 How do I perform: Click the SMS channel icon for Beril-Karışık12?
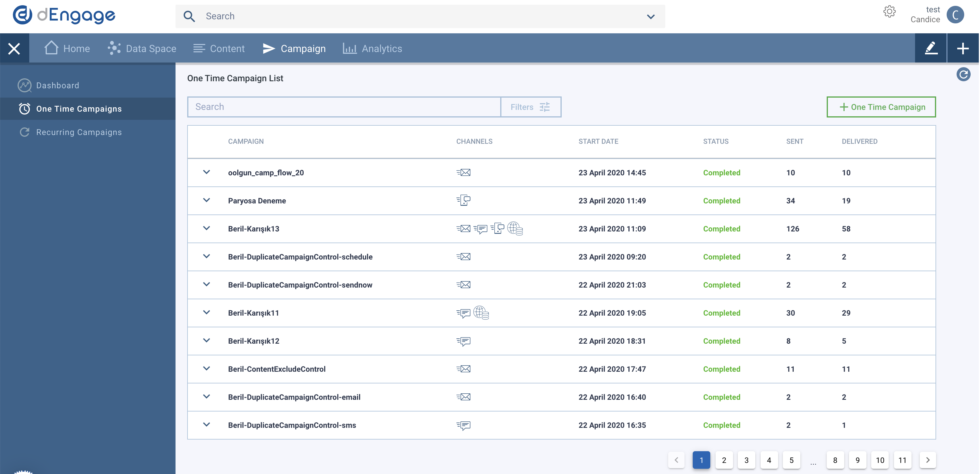(463, 341)
